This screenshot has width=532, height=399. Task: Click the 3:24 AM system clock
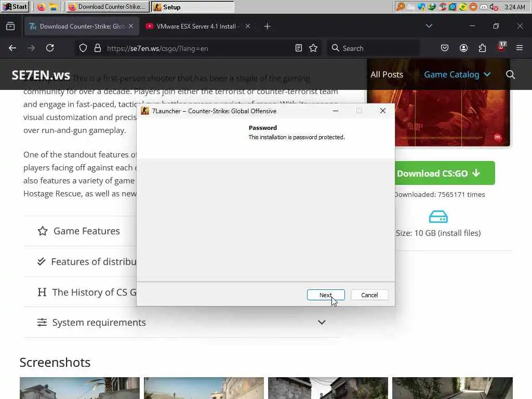pyautogui.click(x=515, y=7)
